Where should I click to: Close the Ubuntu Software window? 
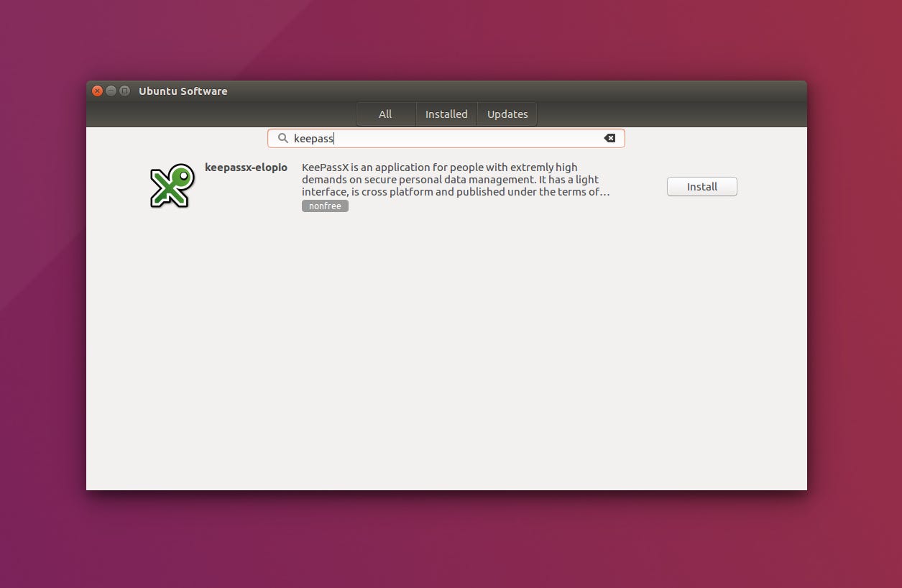(x=97, y=91)
